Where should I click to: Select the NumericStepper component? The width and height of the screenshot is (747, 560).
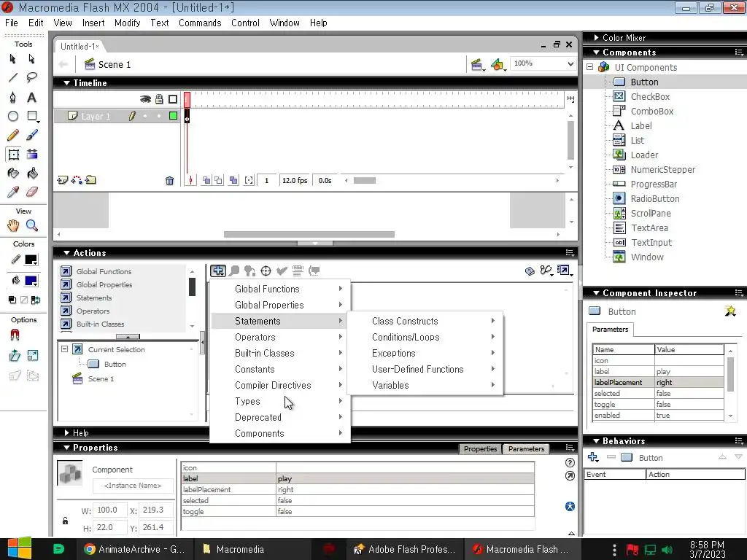click(x=662, y=169)
